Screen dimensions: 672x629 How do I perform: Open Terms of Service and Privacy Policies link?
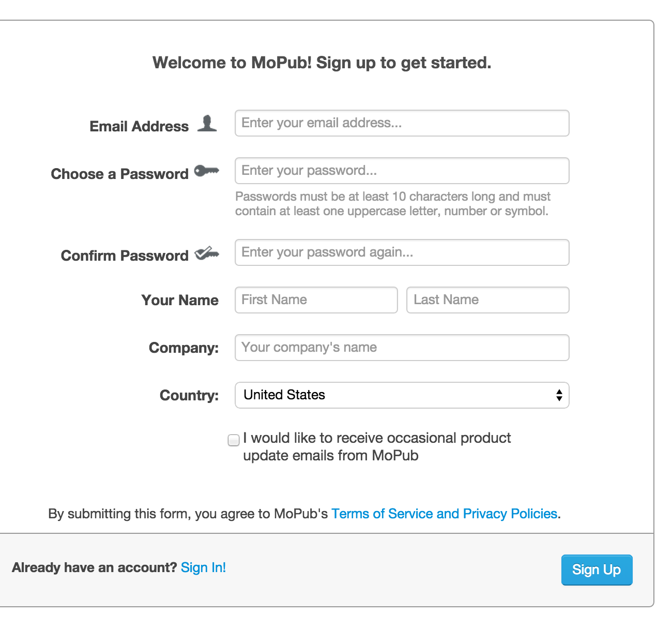444,514
